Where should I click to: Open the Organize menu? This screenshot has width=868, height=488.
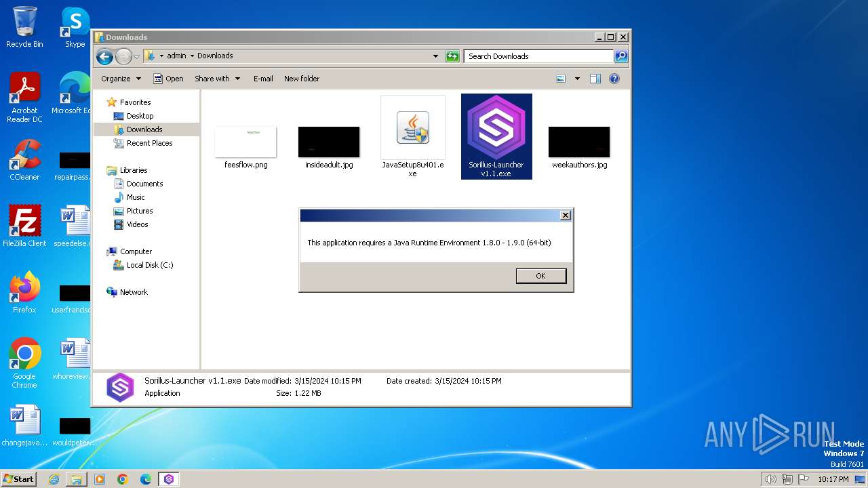(x=121, y=79)
